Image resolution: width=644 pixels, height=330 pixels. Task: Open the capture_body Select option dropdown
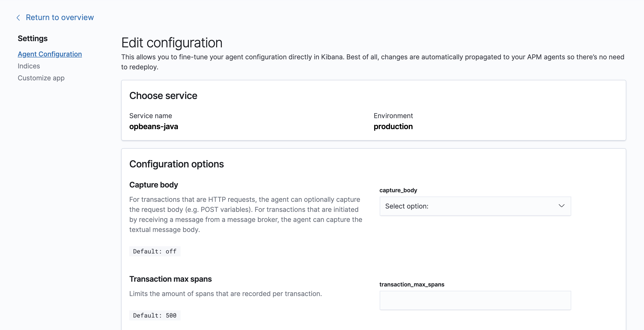(x=475, y=206)
